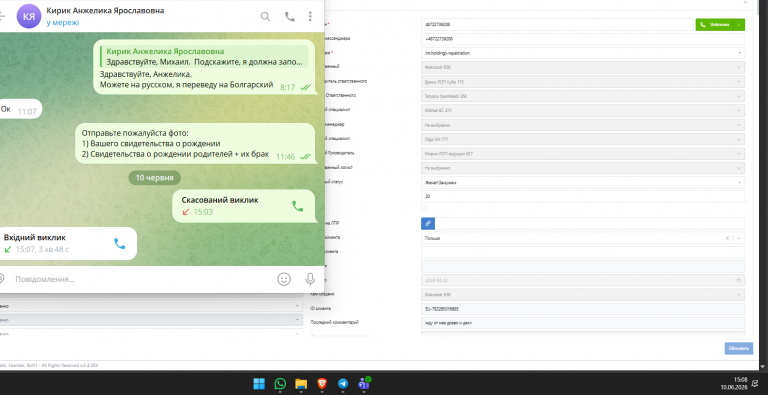Screen dimensions: 768x395
Task: Open Telegram from the taskbar
Action: coord(343,384)
